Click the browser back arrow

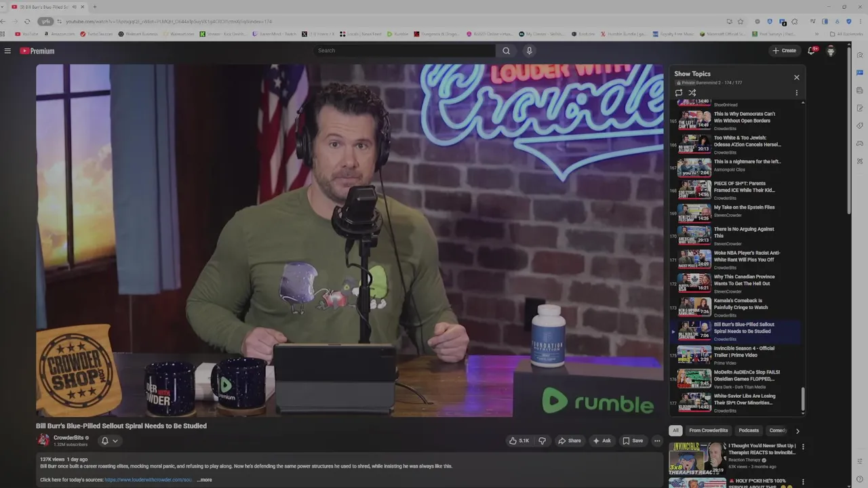pos(3,21)
